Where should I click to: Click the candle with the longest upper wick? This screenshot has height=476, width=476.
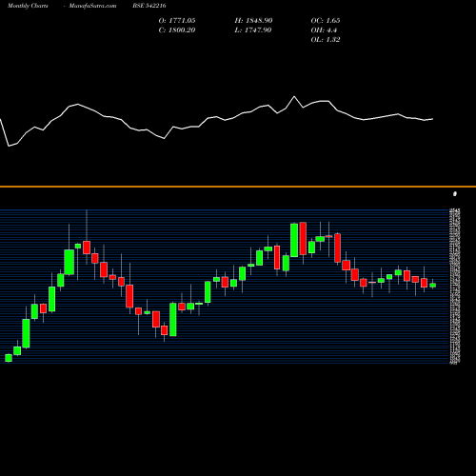pyautogui.click(x=87, y=248)
